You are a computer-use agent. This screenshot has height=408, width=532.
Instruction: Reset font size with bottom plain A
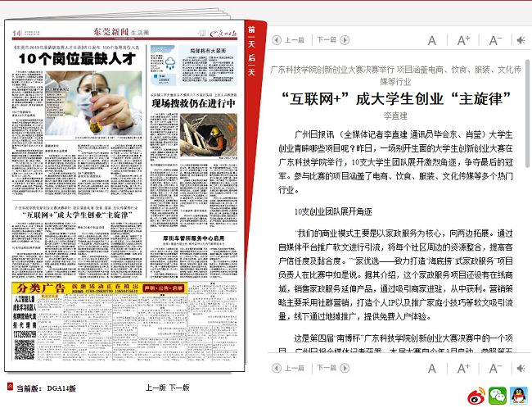[431, 369]
